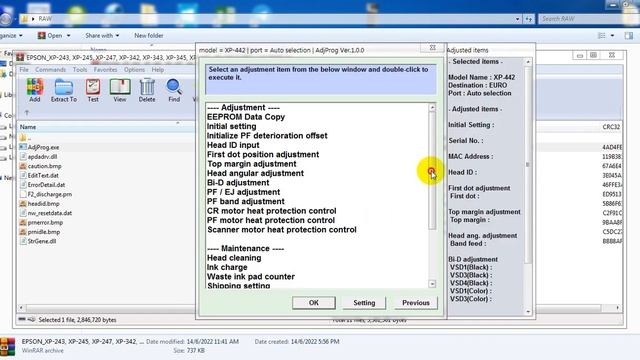Click Adjusted items panel scroll down arrow
Screen dimensions: 640x360
(x=528, y=311)
